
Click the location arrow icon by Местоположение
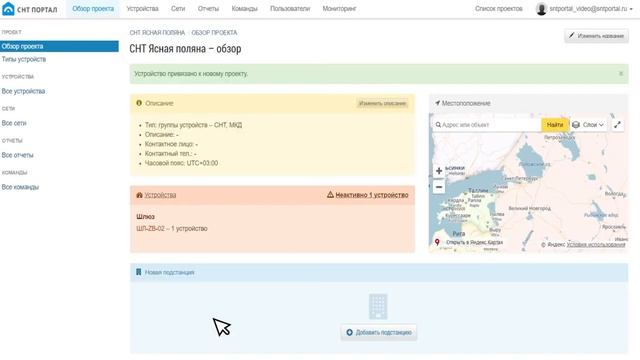[x=438, y=103]
